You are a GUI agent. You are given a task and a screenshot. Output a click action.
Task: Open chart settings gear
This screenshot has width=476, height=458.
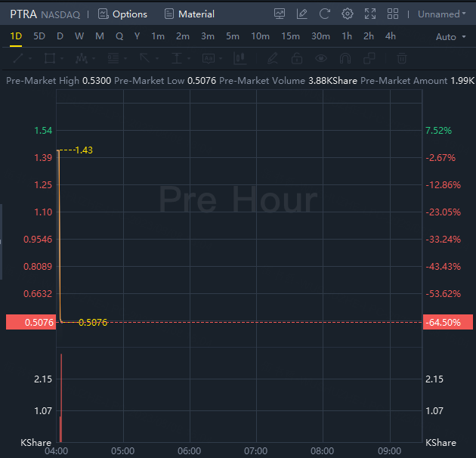(x=348, y=14)
